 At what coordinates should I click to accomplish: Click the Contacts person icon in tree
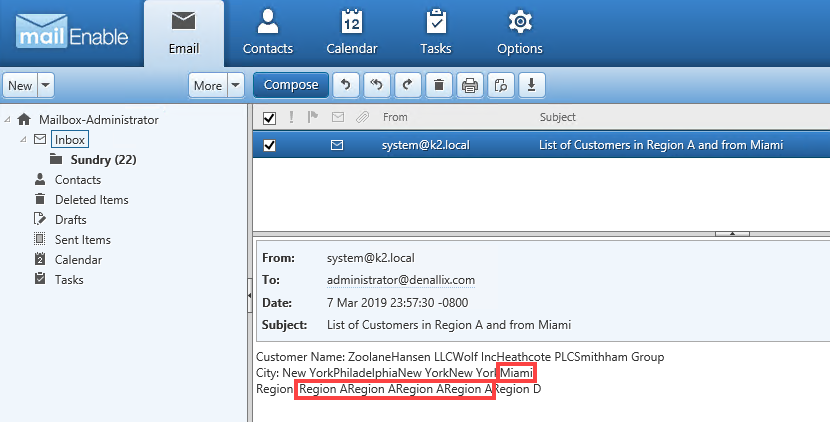click(x=40, y=179)
